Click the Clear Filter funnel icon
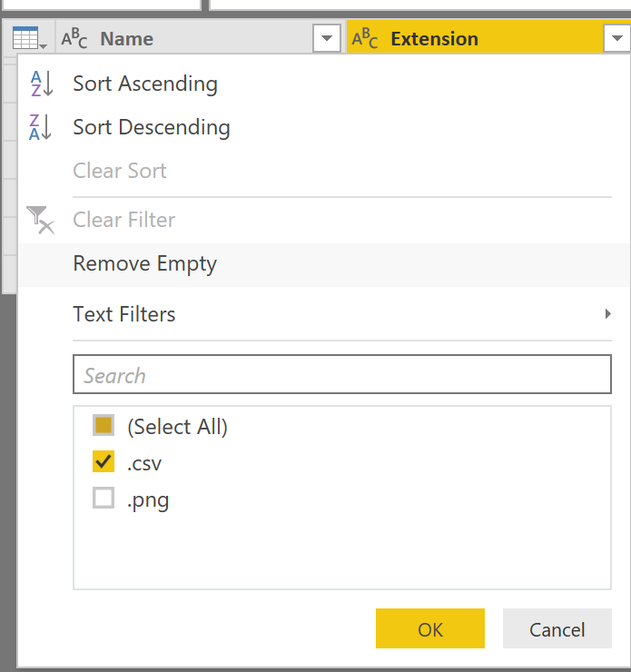 click(40, 220)
